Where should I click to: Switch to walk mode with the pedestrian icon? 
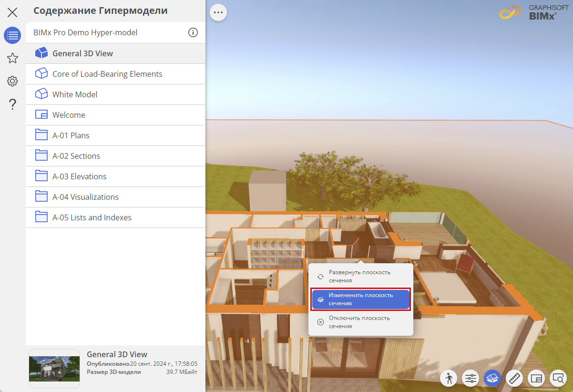449,379
